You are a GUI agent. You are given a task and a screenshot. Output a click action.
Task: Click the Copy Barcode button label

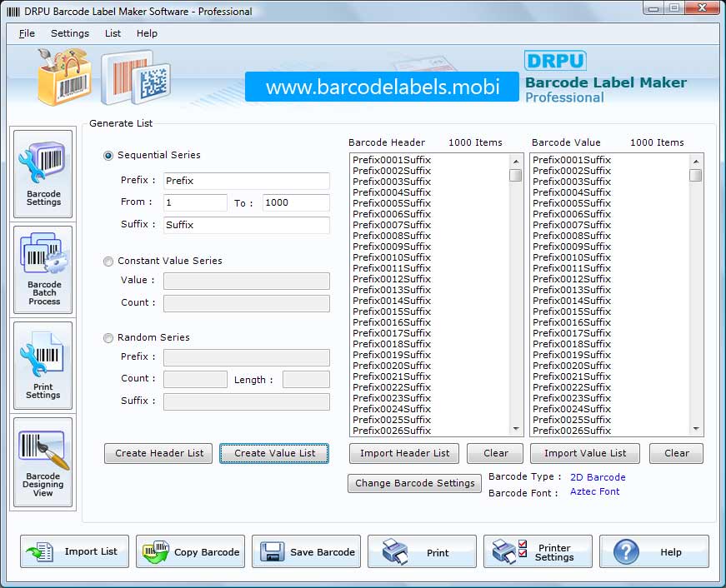click(x=207, y=552)
